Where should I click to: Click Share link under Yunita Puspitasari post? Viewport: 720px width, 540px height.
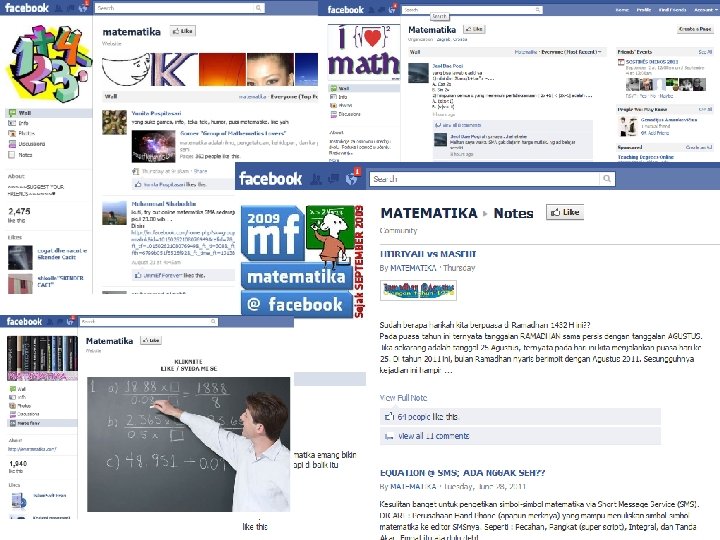200,171
